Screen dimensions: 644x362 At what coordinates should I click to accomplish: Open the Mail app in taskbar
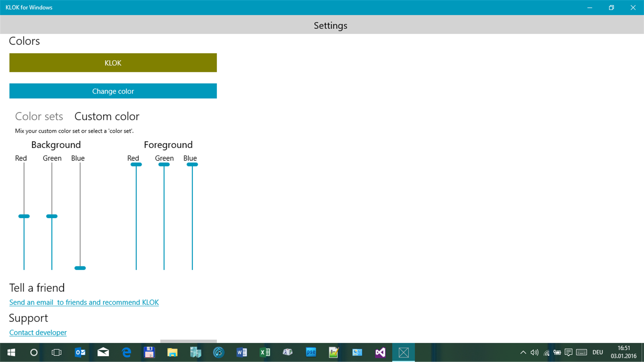click(103, 353)
